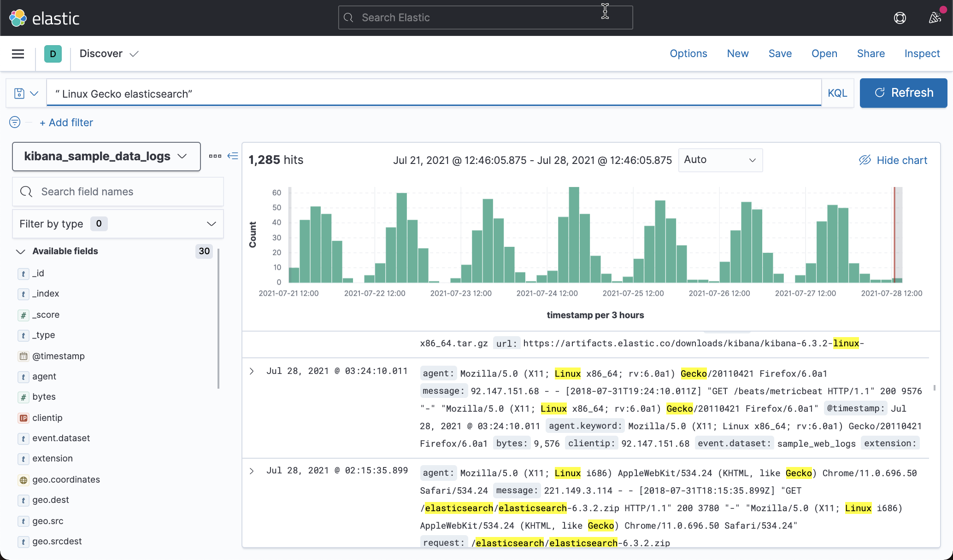The image size is (953, 560).
Task: Click the Refresh button
Action: click(903, 93)
